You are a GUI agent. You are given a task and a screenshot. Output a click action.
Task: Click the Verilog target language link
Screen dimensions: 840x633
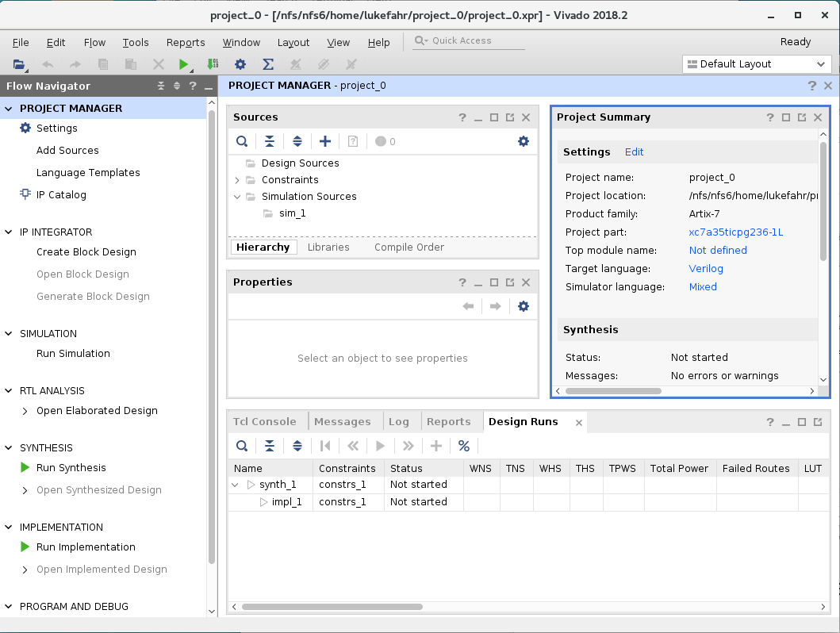point(706,268)
